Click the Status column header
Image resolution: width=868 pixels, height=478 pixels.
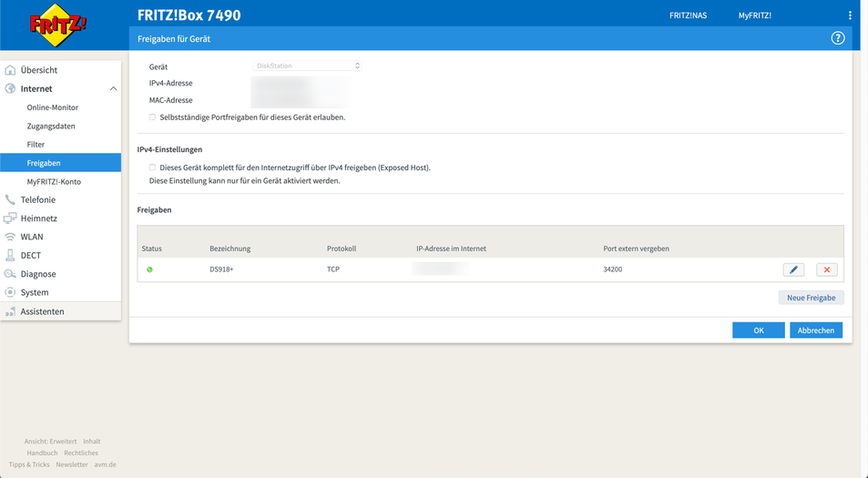(152, 249)
